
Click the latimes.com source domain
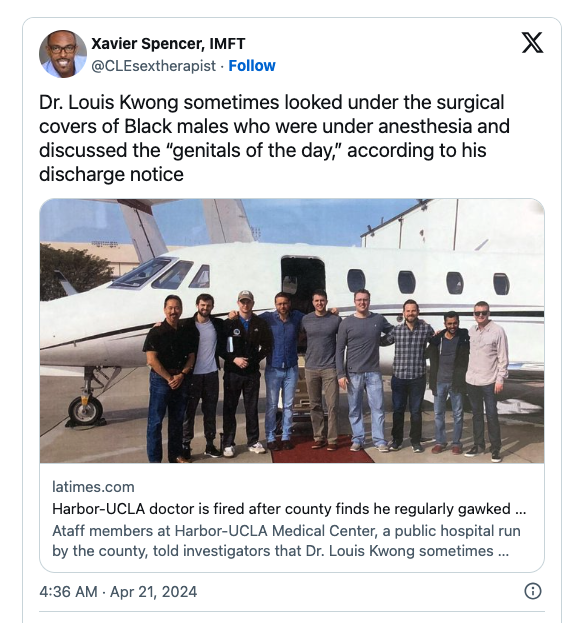(93, 487)
